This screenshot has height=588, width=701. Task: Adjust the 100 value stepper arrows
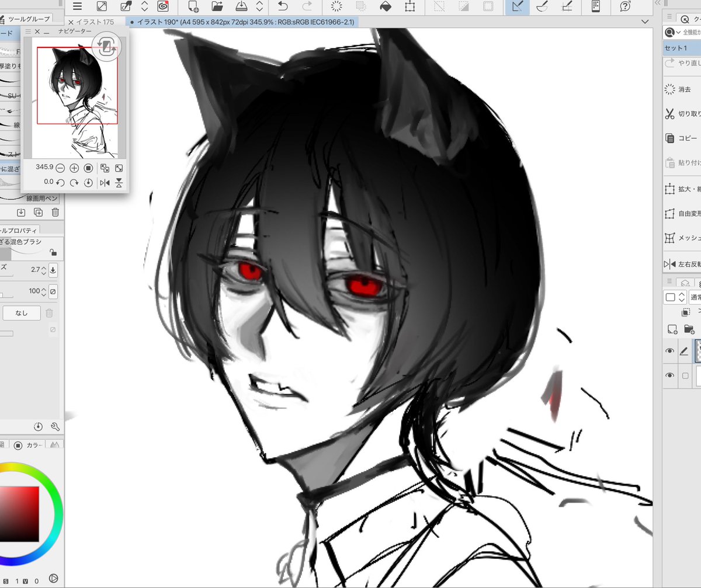tap(43, 291)
